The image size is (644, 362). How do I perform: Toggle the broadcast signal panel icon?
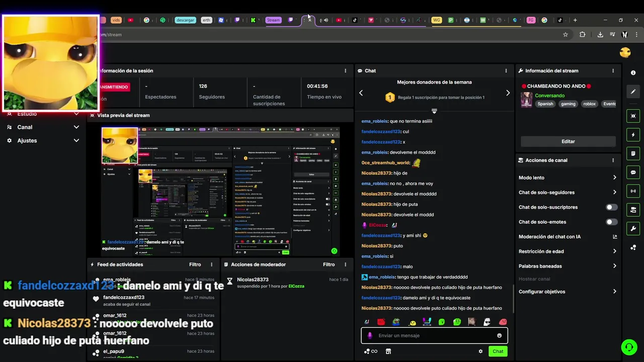pyautogui.click(x=633, y=191)
